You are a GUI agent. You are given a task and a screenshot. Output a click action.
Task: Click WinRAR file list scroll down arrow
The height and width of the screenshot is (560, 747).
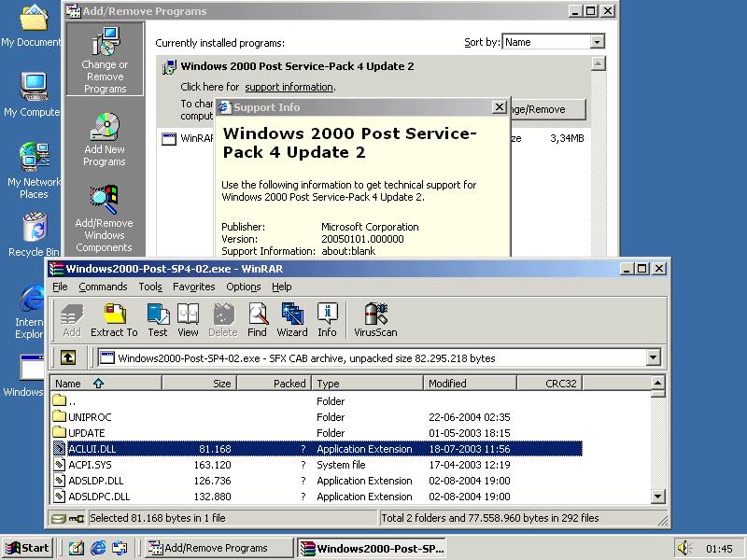click(657, 497)
